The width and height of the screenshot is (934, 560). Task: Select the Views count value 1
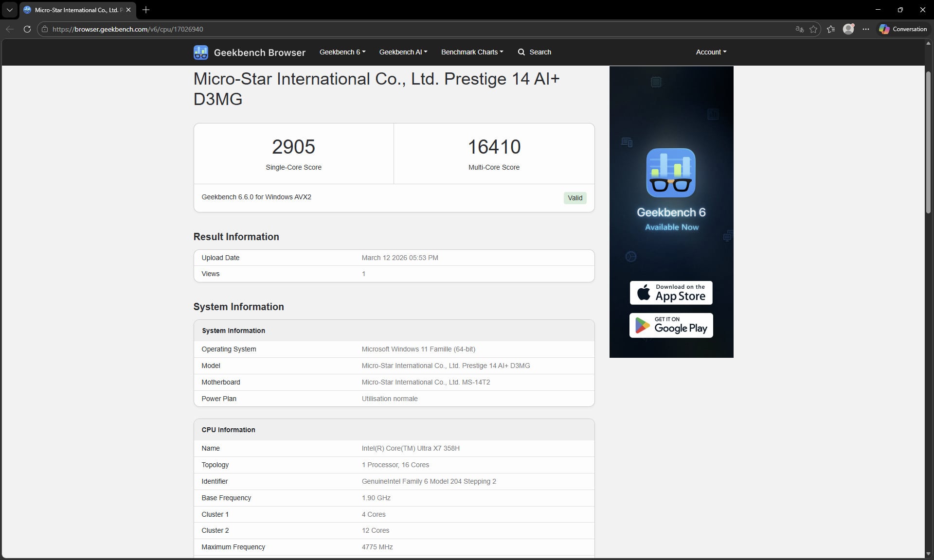(363, 274)
